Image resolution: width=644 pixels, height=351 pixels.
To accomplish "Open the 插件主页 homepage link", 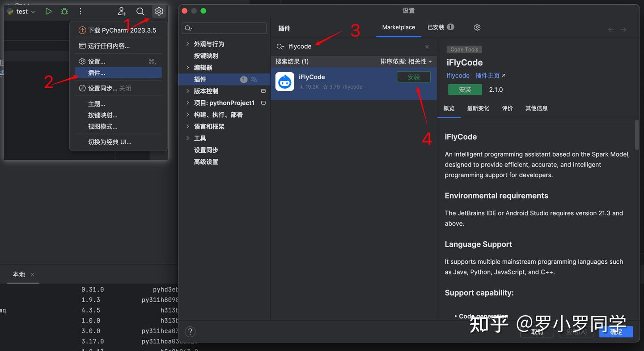I will (x=487, y=75).
